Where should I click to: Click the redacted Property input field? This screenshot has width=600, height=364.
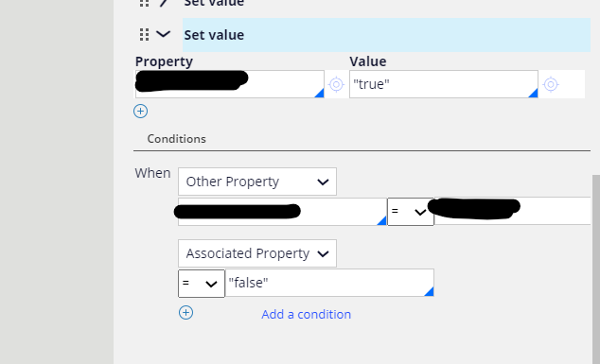point(230,84)
